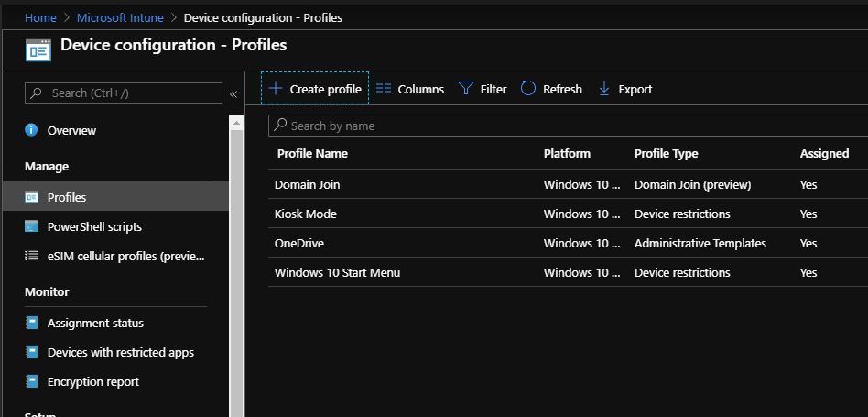The height and width of the screenshot is (417, 868).
Task: Click the Filter button label
Action: (x=494, y=89)
